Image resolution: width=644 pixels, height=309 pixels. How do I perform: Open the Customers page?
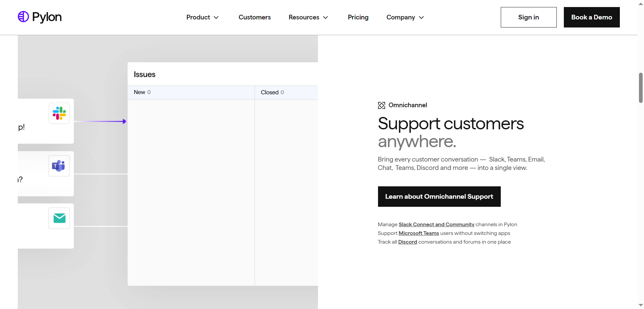pyautogui.click(x=255, y=17)
